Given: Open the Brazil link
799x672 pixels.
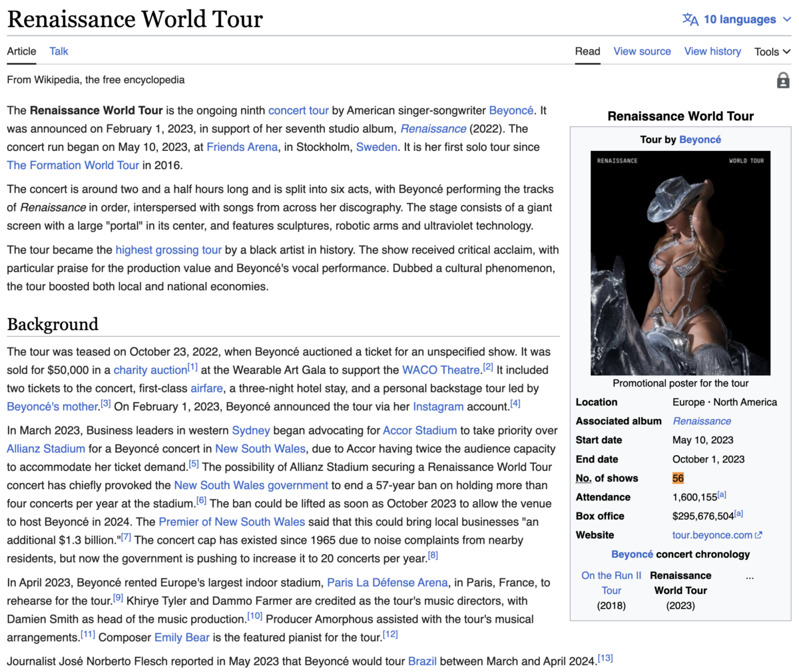Looking at the screenshot, I should click(x=422, y=661).
